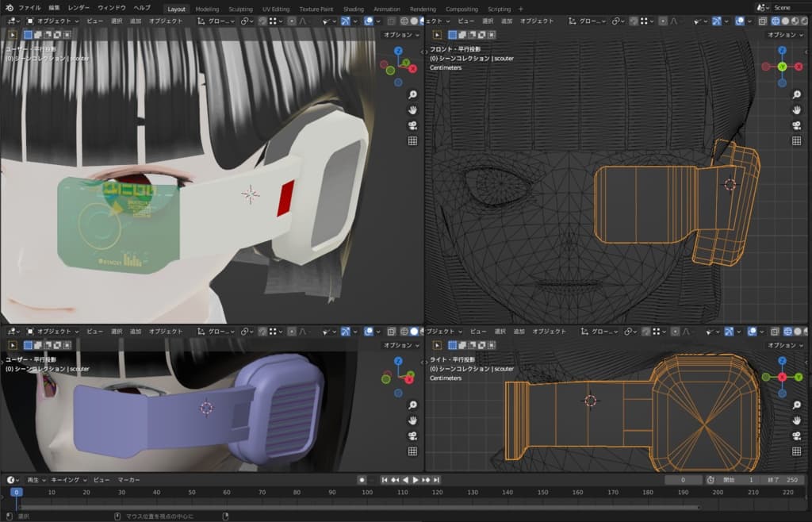Image resolution: width=812 pixels, height=522 pixels.
Task: Click the zoom magnifier icon in front-view viewport
Action: click(x=796, y=94)
